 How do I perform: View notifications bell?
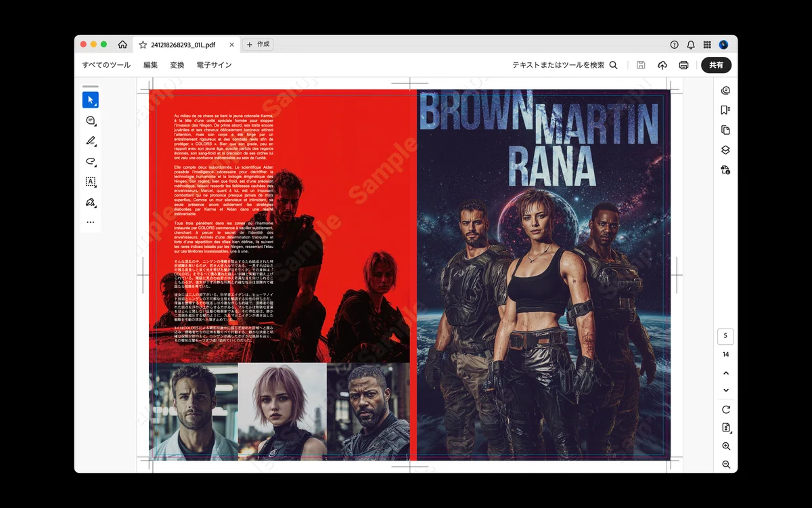pyautogui.click(x=691, y=45)
